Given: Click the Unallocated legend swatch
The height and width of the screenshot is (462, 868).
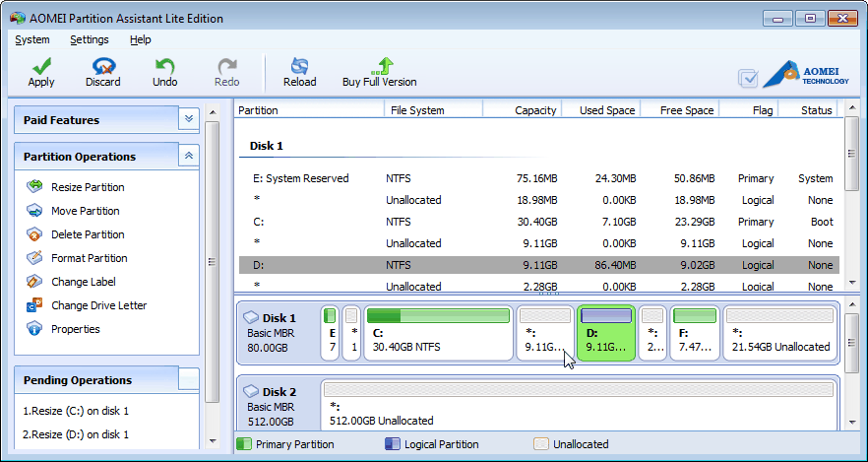Looking at the screenshot, I should [541, 444].
